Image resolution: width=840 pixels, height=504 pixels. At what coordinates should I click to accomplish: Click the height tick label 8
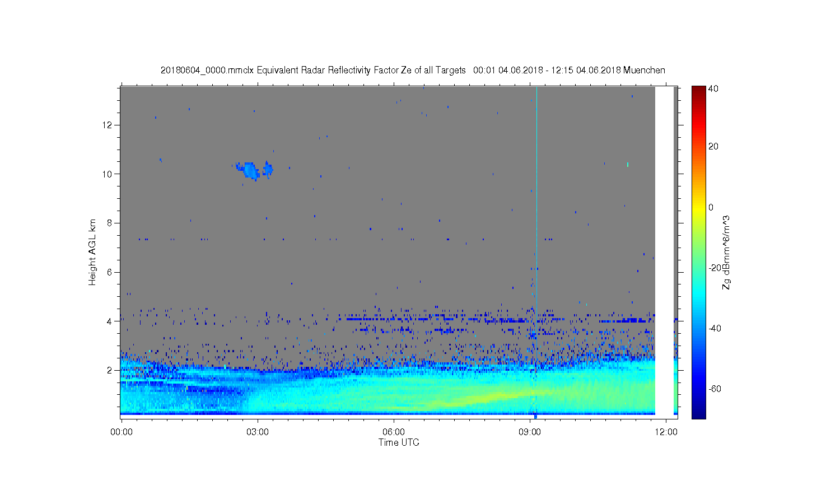coord(109,223)
